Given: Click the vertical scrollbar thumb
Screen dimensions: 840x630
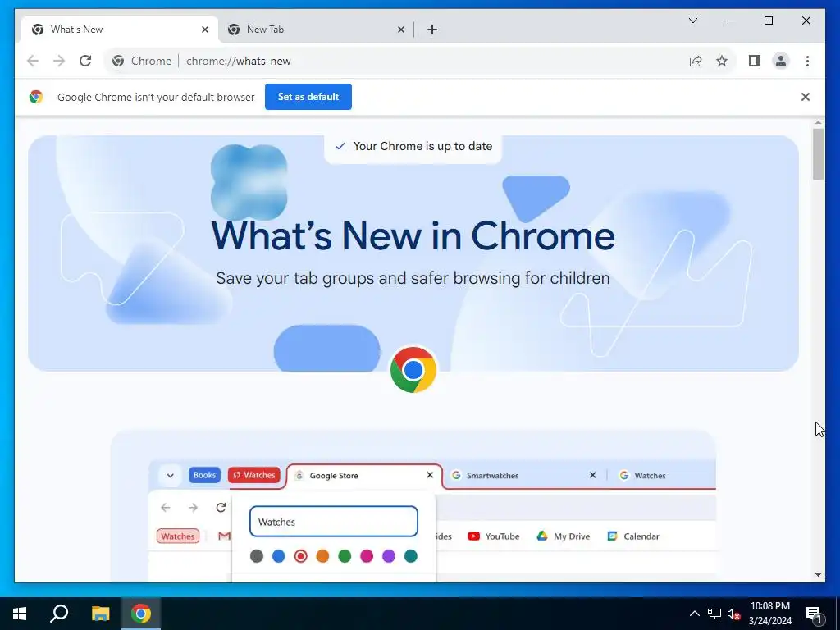Looking at the screenshot, I should click(818, 154).
